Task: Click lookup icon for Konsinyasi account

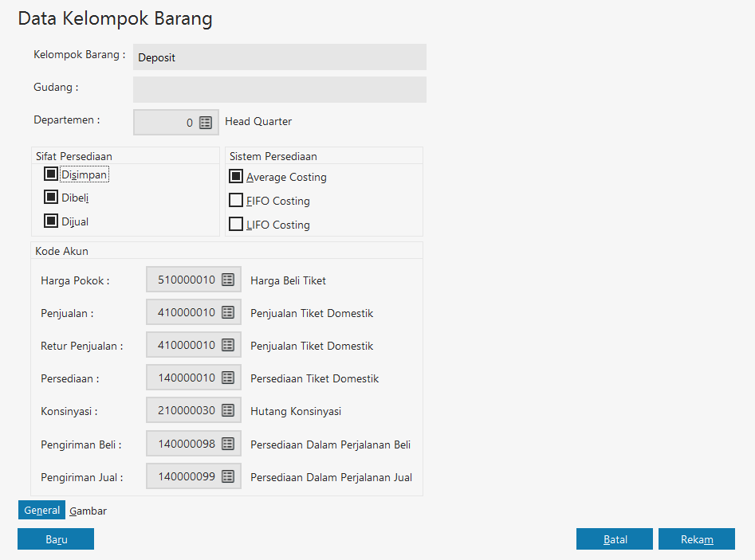Action: pos(228,410)
